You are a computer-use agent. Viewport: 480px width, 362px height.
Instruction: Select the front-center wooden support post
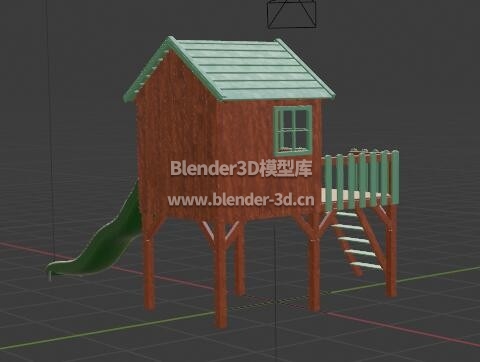click(x=222, y=274)
